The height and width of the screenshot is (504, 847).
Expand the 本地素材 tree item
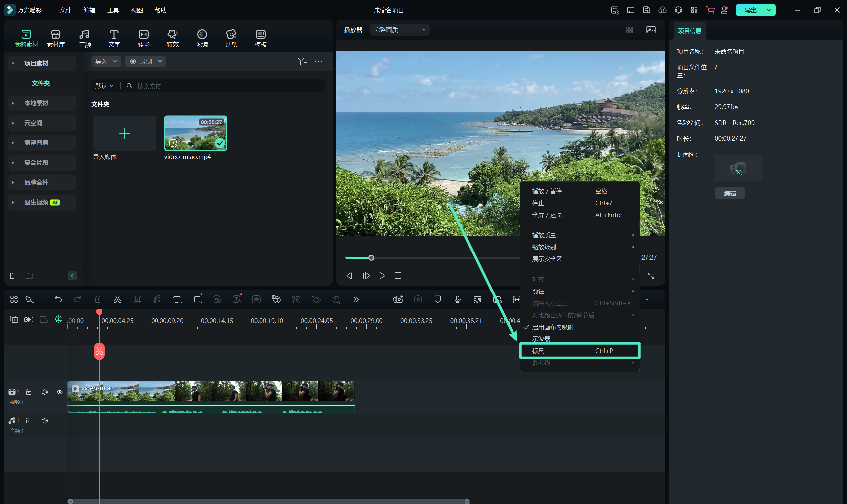tap(36, 103)
